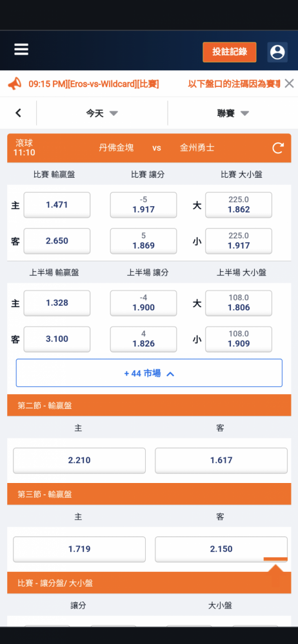Open the user account profile icon
Viewport: 298px width, 644px height.
[x=277, y=52]
